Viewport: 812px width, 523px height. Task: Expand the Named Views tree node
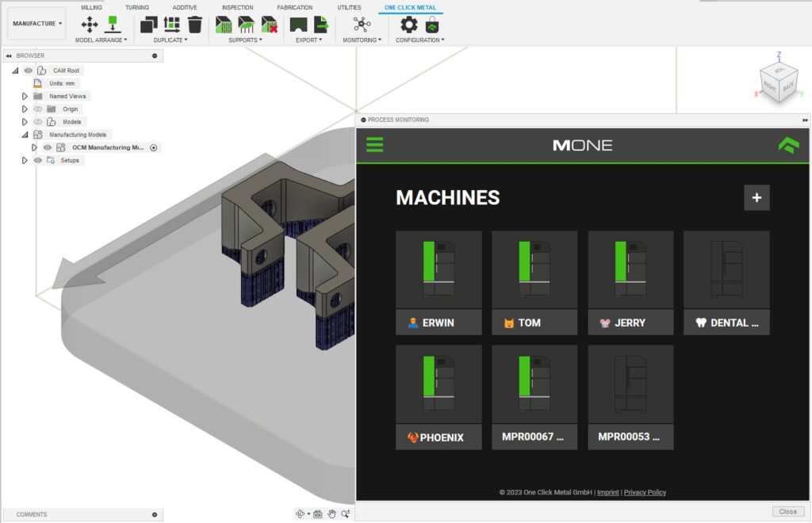[25, 96]
